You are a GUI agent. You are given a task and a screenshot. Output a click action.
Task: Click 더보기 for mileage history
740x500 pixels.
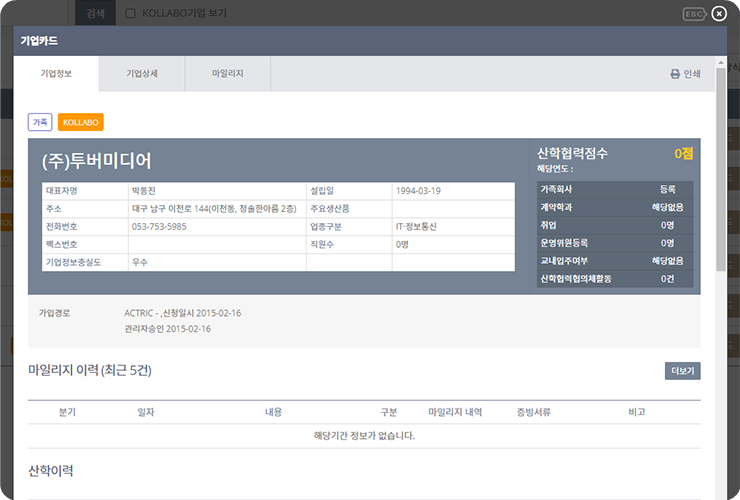[682, 371]
